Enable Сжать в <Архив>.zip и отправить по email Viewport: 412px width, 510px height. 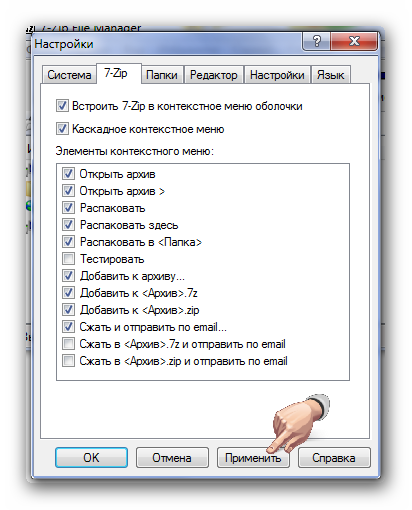pos(68,361)
